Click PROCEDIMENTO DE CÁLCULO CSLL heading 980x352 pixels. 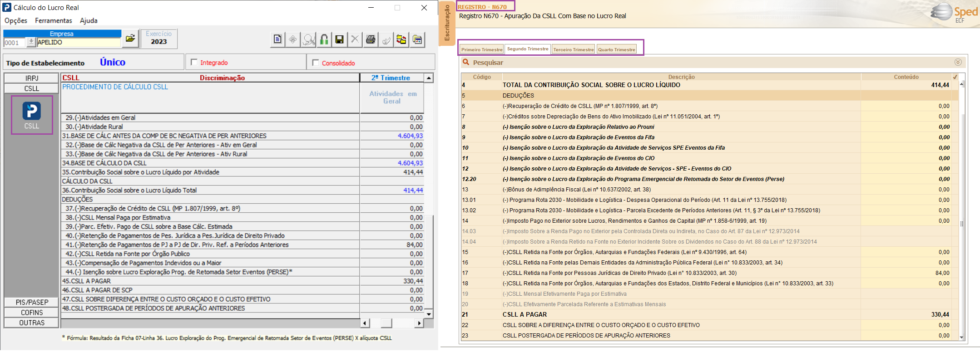point(115,87)
